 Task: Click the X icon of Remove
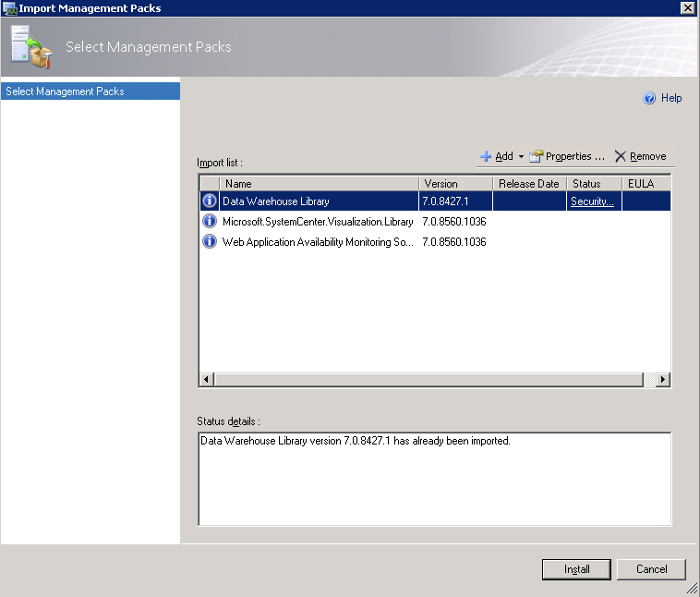(x=620, y=156)
